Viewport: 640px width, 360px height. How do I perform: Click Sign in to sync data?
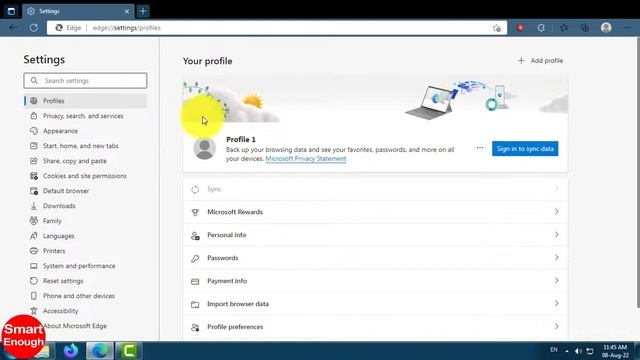(525, 149)
